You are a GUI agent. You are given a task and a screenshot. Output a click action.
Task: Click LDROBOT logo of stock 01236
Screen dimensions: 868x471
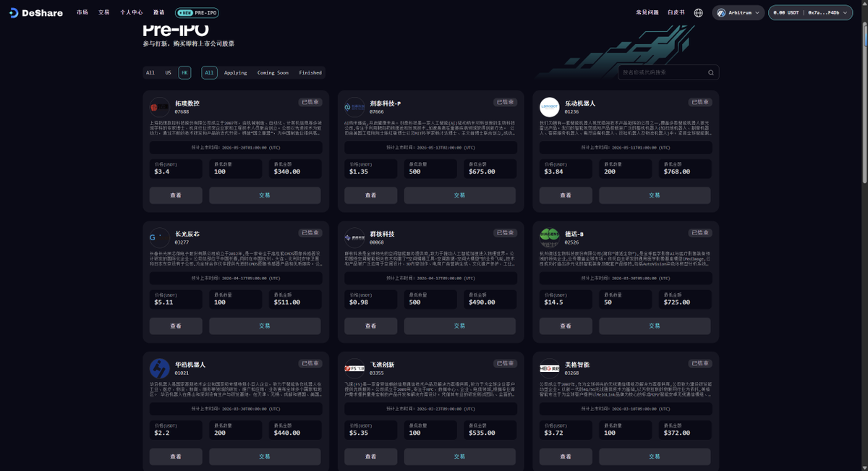tap(550, 107)
